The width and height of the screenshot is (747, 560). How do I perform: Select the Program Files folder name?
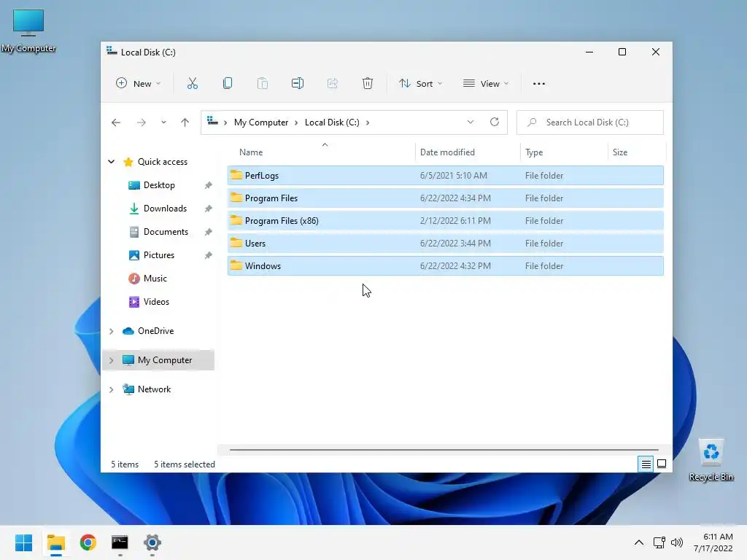(271, 198)
